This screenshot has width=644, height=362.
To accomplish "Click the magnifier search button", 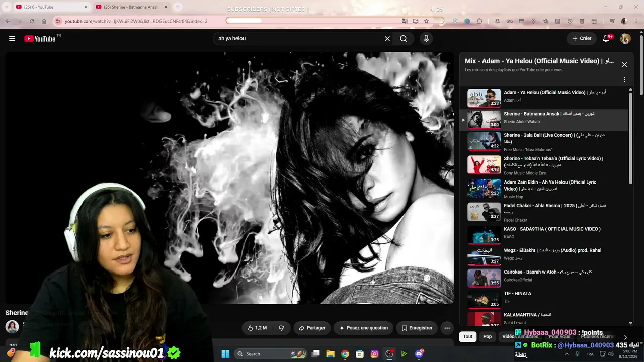I will click(x=404, y=39).
